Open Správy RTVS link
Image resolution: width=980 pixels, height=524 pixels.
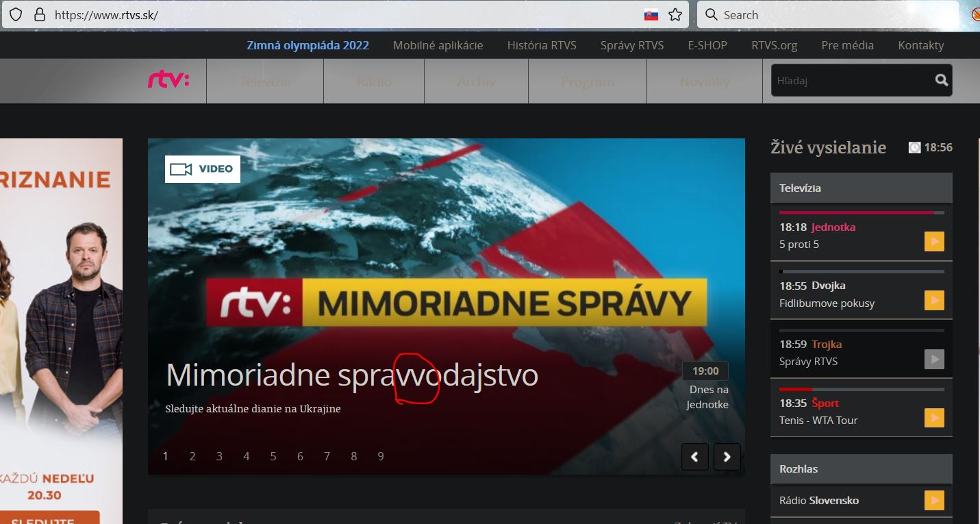pos(632,45)
